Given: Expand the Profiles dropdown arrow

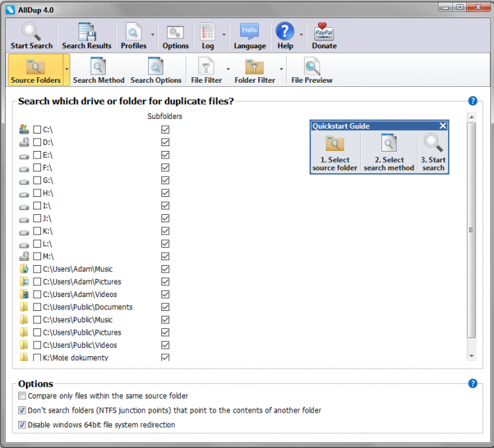Looking at the screenshot, I should point(152,35).
